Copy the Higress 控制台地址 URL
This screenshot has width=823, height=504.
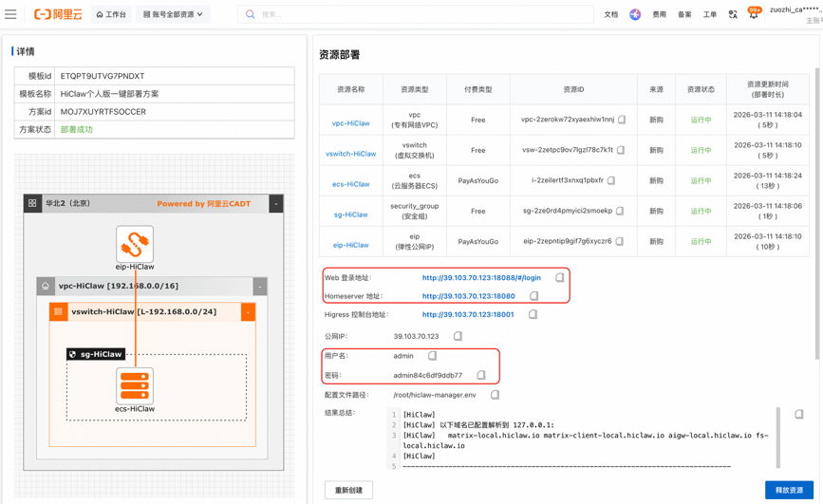533,314
